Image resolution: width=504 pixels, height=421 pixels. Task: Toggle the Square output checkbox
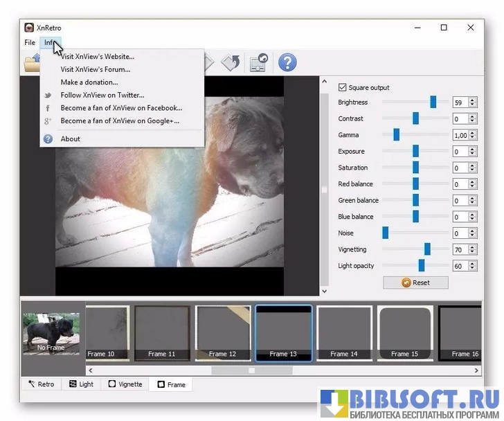click(x=342, y=87)
